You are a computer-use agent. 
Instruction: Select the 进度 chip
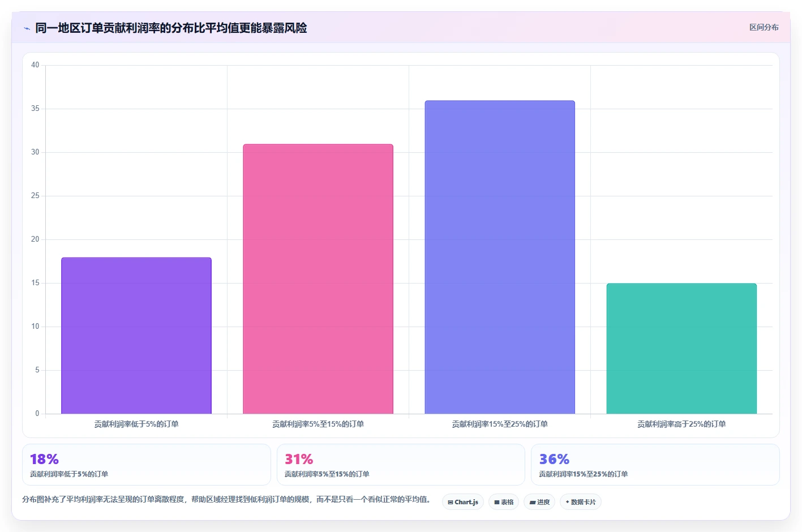point(539,502)
